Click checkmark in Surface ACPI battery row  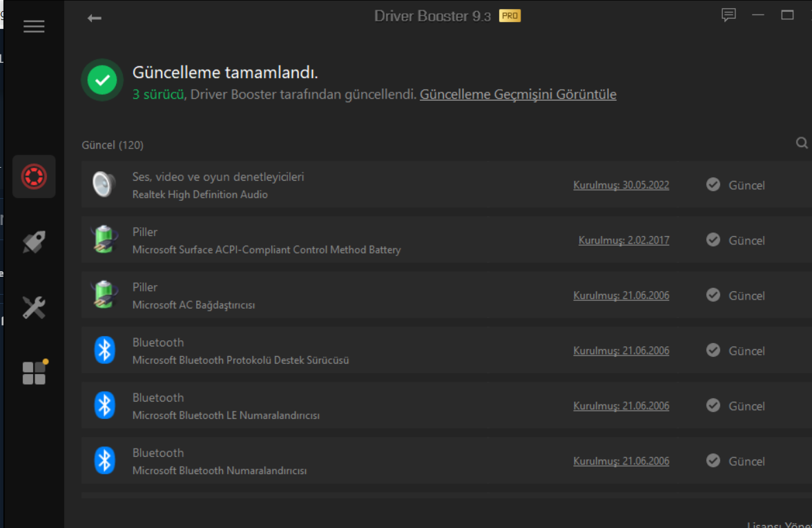tap(713, 239)
